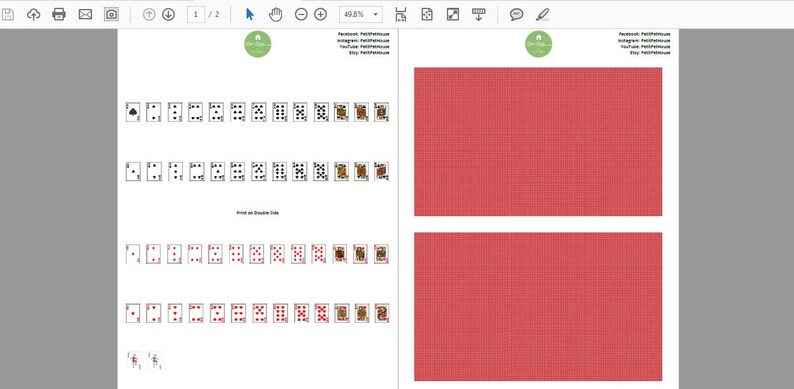Take a snapshot with camera icon
794x389 pixels.
pos(111,14)
